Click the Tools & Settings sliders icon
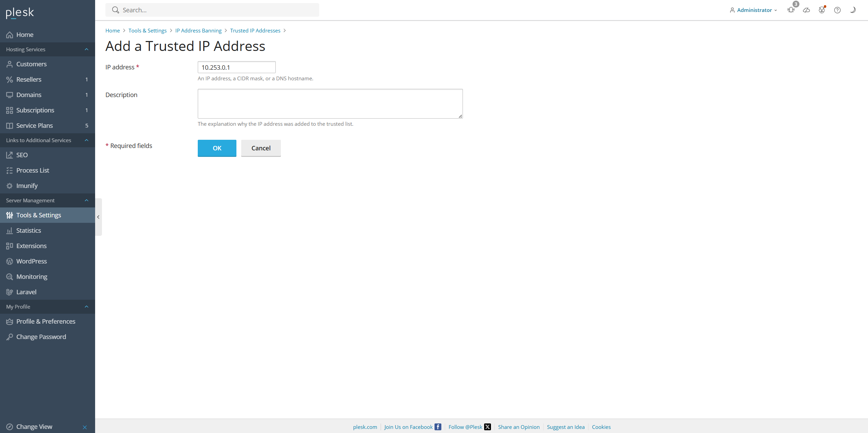868x433 pixels. [x=10, y=215]
